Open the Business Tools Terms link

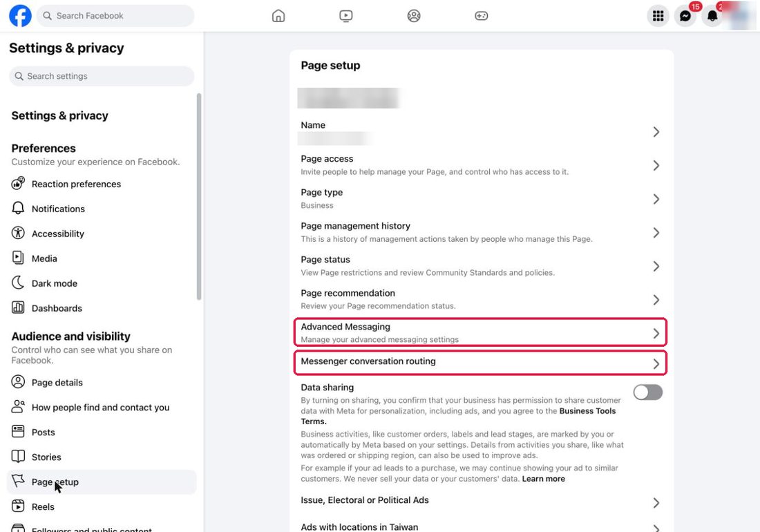587,411
